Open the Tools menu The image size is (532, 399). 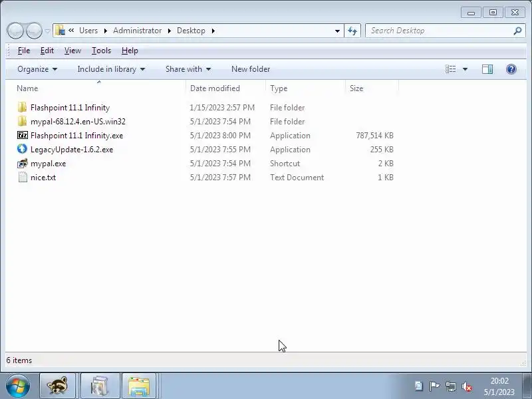(101, 51)
